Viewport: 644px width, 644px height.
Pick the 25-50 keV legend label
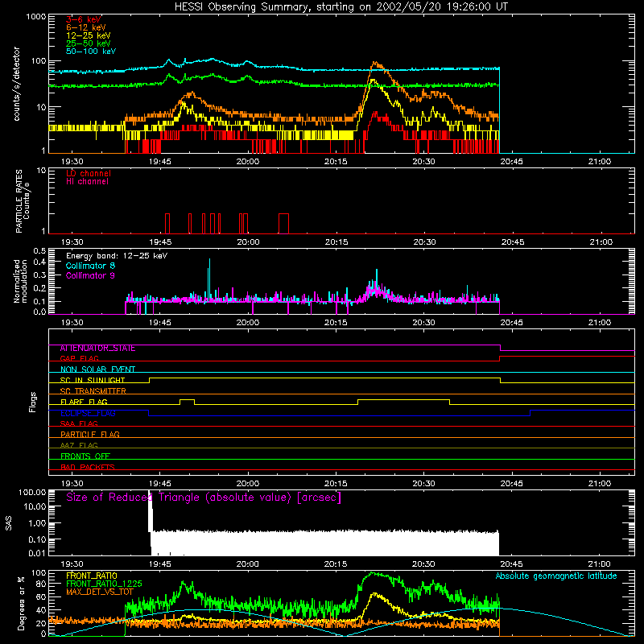pyautogui.click(x=89, y=43)
